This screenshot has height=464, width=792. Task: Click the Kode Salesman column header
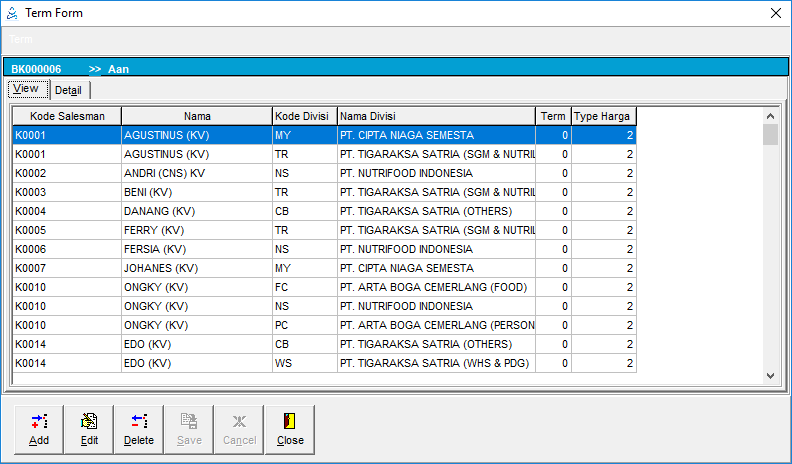coord(66,116)
